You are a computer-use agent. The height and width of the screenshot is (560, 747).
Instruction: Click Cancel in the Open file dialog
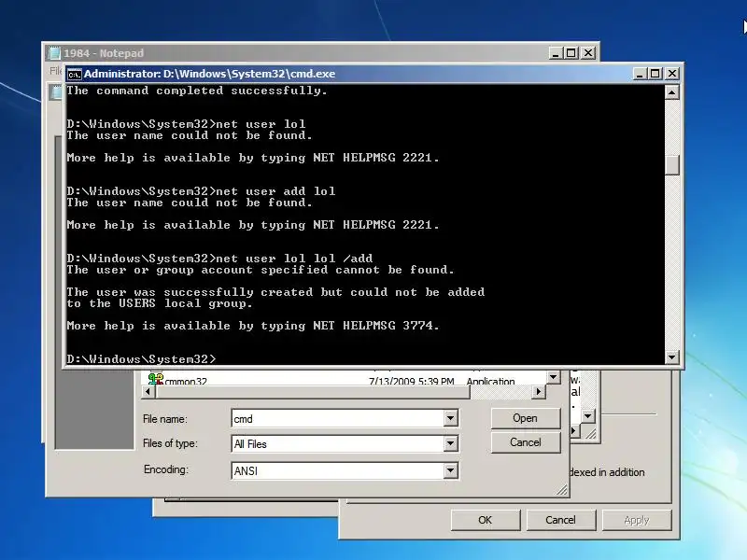[525, 442]
